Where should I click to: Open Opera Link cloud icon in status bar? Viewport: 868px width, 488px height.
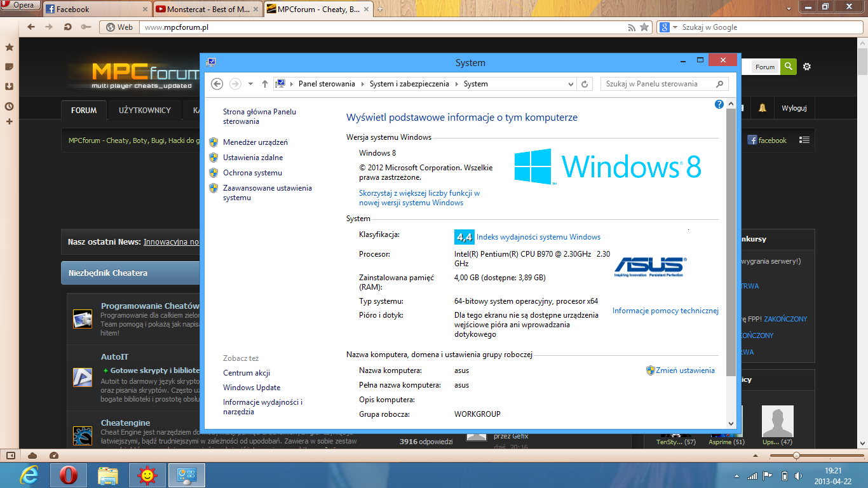click(x=32, y=456)
